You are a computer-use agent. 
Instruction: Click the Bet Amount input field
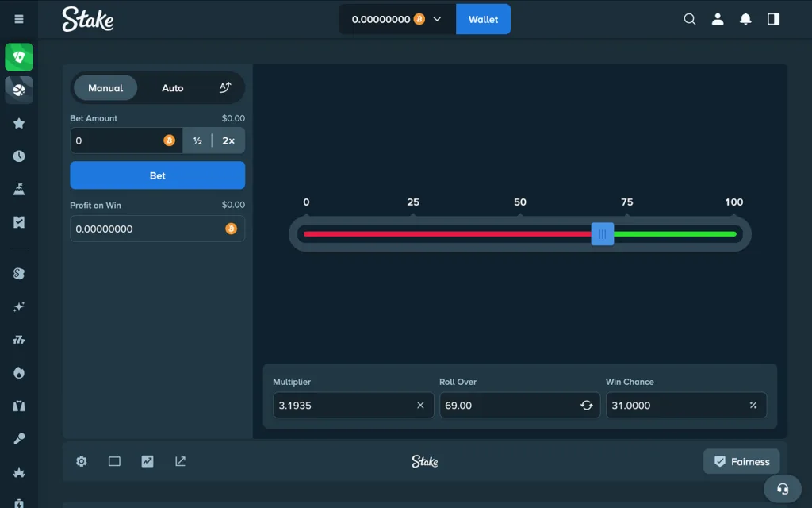tap(117, 140)
